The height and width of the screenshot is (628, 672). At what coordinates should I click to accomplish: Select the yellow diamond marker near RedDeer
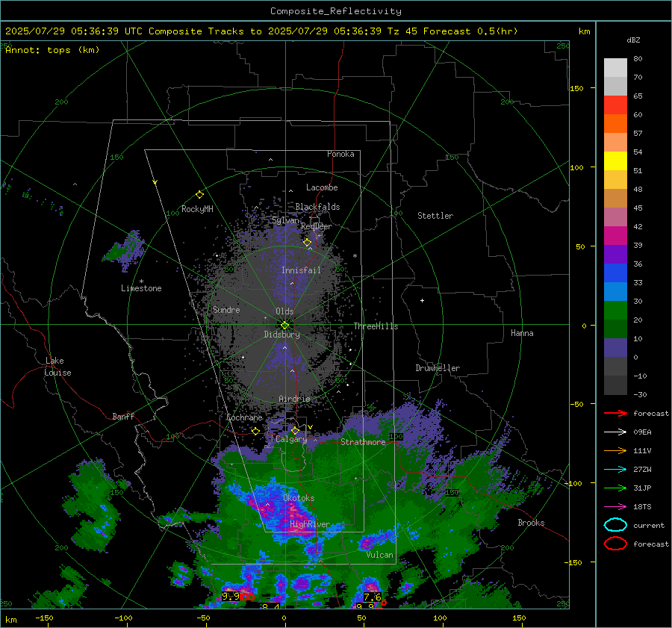[308, 243]
